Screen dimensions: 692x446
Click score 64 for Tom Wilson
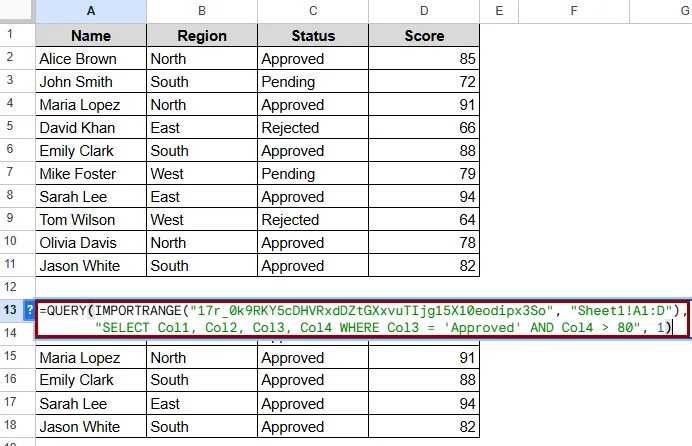click(424, 220)
